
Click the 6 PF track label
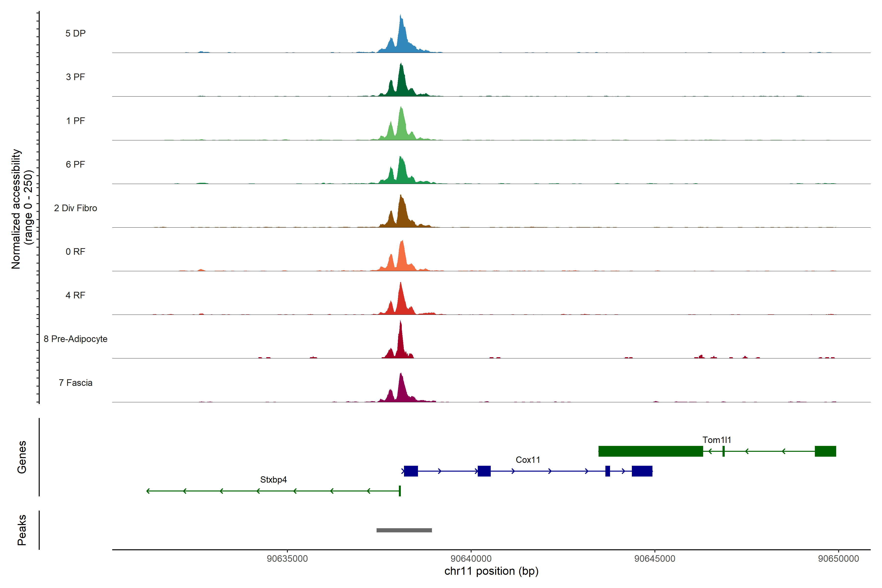pos(75,164)
